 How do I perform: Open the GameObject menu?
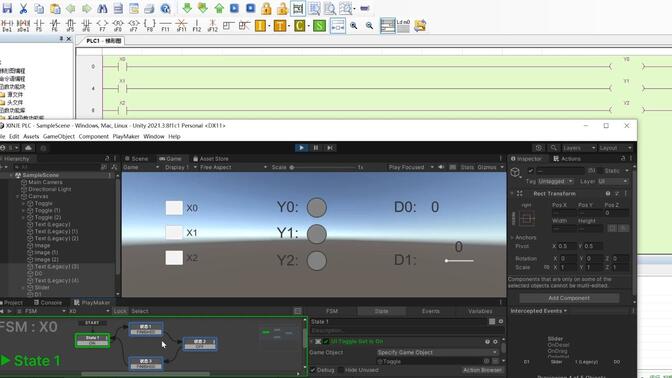(59, 136)
